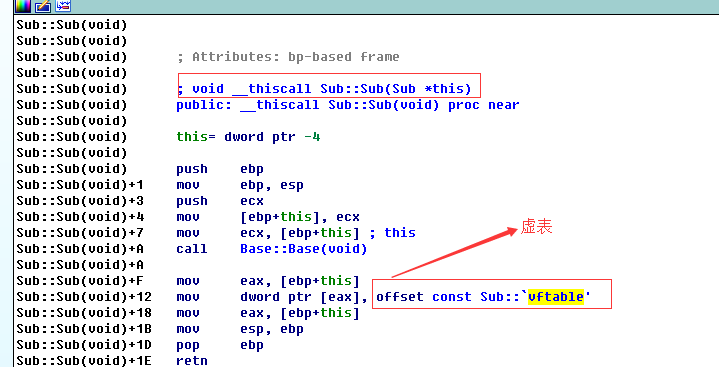Click the edit node pencil icon
Viewport: 719px width, 367px height.
[x=43, y=6]
